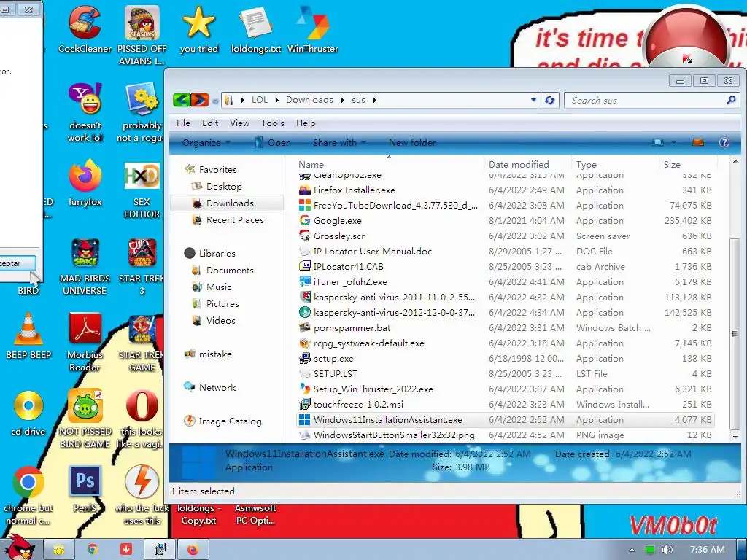The image size is (747, 560).
Task: Open the View menu
Action: pyautogui.click(x=239, y=122)
